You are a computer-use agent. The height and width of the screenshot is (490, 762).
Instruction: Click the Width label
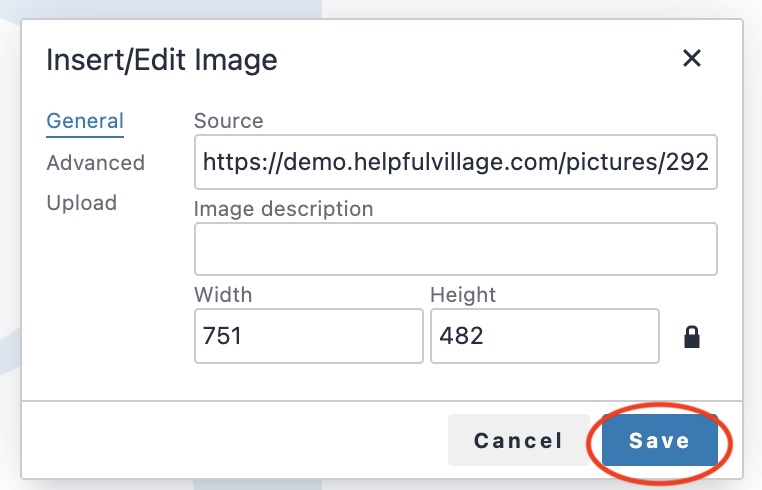coord(223,295)
